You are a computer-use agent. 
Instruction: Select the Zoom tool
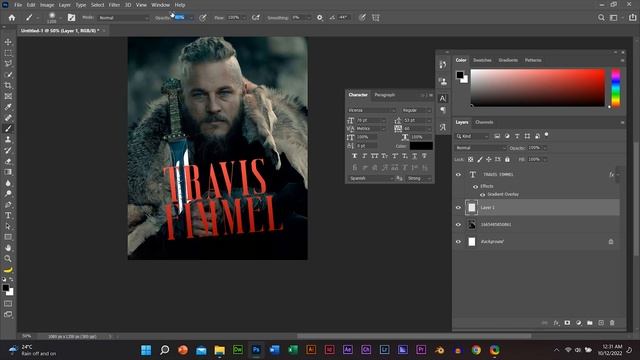8,258
